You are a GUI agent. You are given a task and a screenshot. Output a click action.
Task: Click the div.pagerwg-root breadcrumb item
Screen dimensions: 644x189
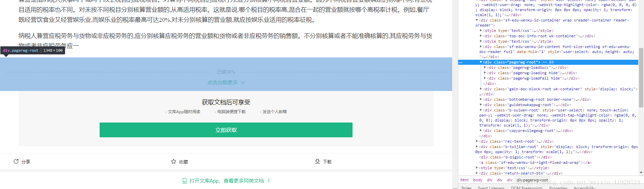(532, 180)
